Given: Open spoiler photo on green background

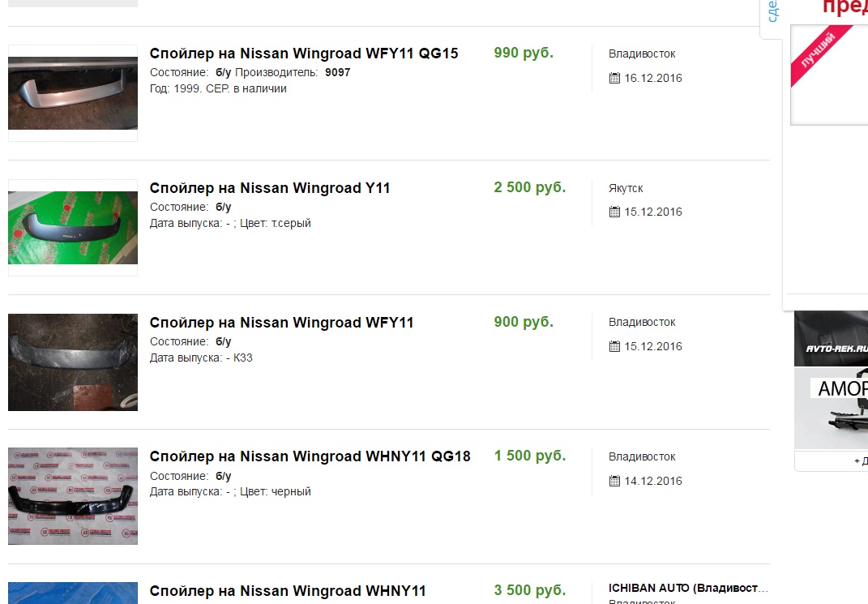Looking at the screenshot, I should click(73, 228).
